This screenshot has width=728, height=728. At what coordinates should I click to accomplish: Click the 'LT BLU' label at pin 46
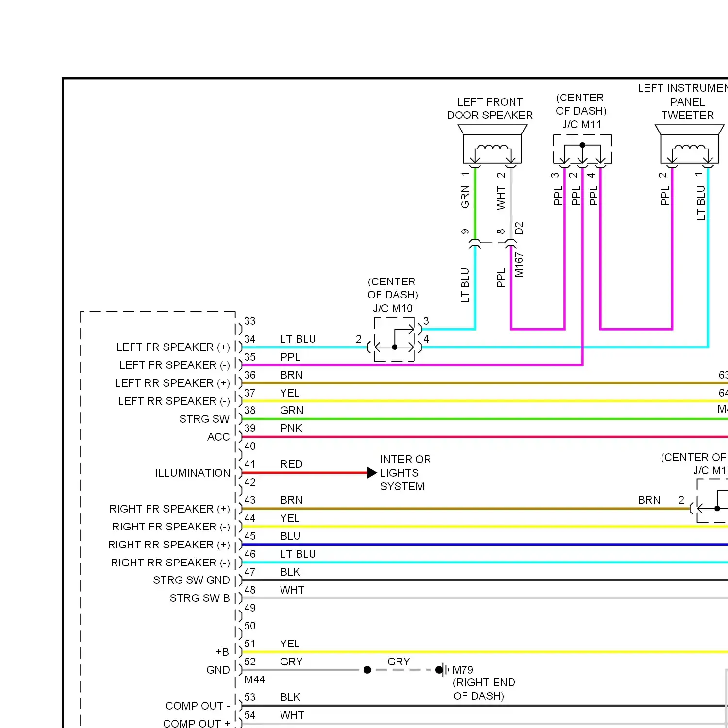(298, 554)
